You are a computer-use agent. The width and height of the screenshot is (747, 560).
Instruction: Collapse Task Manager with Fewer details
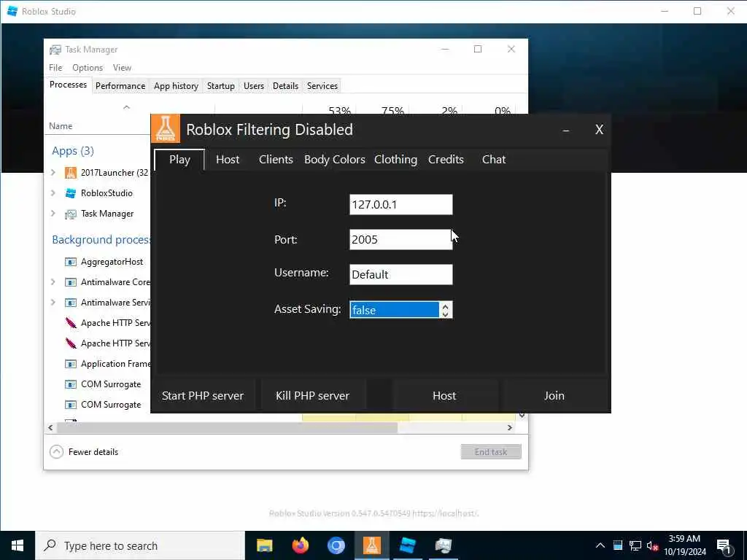point(85,452)
